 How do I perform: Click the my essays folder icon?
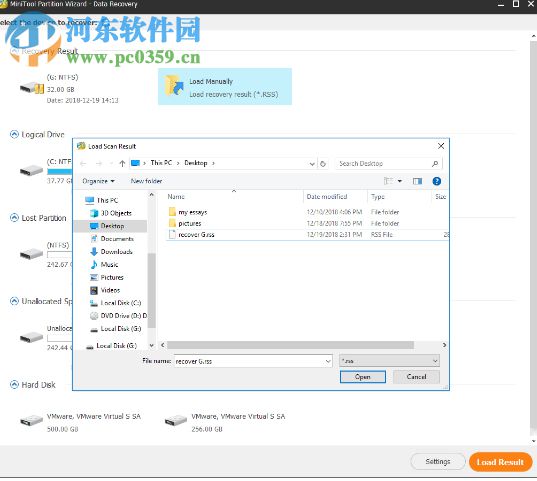coord(172,212)
